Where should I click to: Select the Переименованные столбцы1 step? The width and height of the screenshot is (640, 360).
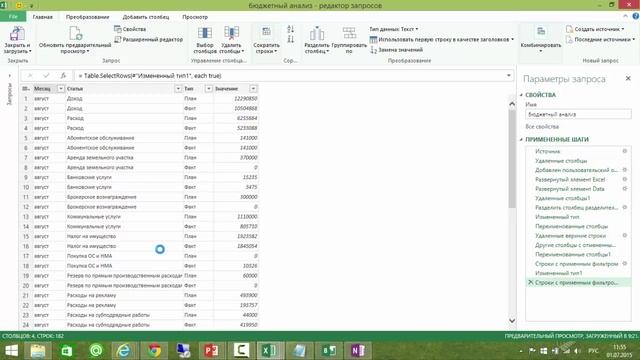(x=573, y=254)
